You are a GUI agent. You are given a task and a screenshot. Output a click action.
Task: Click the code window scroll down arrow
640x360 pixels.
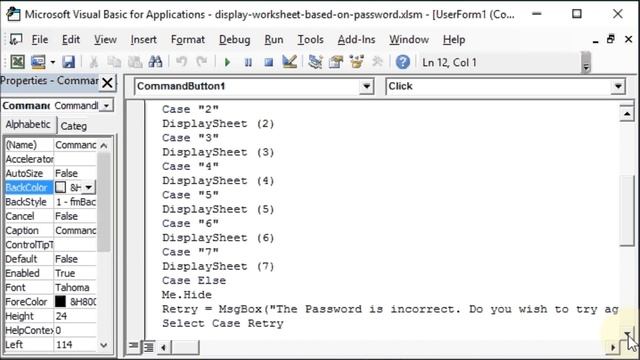pyautogui.click(x=627, y=334)
